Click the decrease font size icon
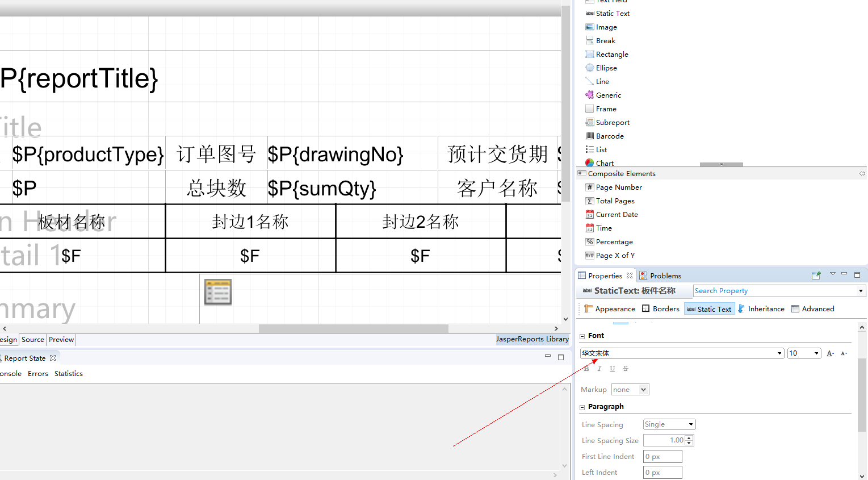This screenshot has height=480, width=868. click(x=844, y=353)
